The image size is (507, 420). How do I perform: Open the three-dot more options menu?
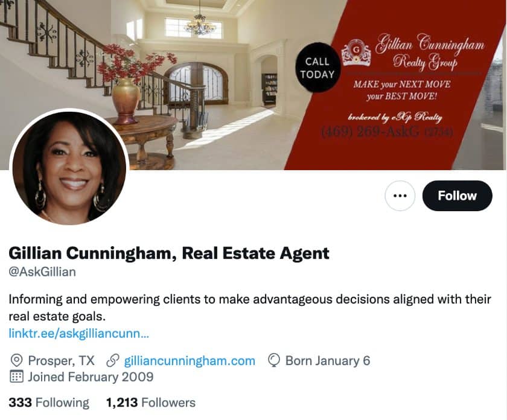pos(400,196)
